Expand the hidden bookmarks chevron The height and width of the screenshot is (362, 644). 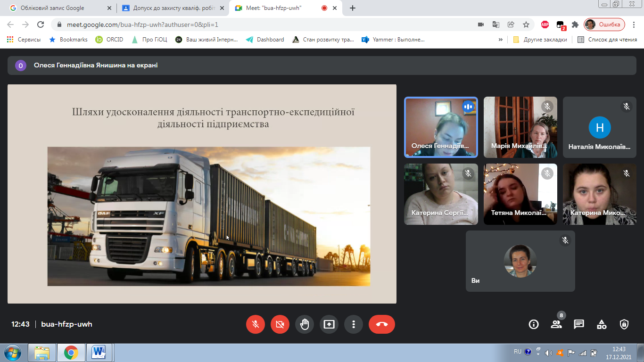(500, 40)
